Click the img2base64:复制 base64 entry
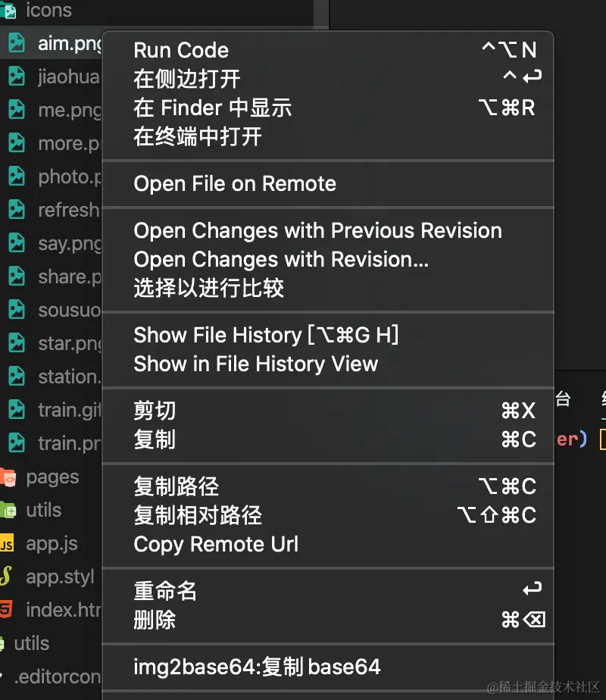The height and width of the screenshot is (700, 606). coord(257,667)
